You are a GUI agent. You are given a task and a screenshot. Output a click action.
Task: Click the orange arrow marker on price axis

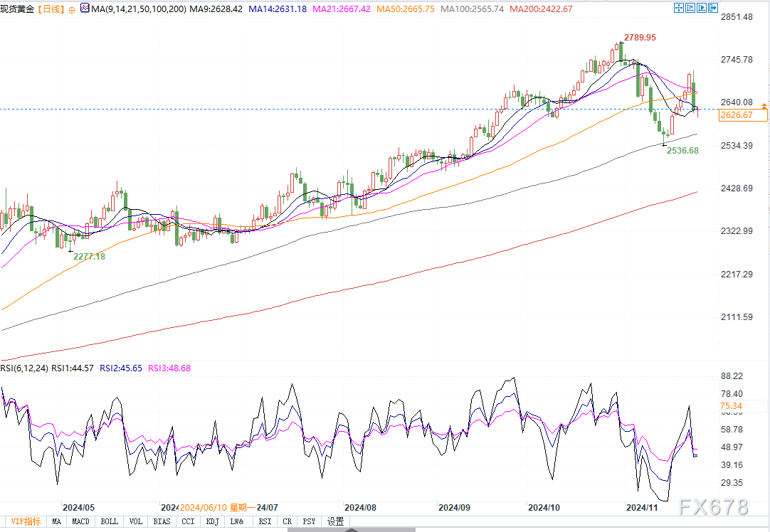(x=764, y=105)
